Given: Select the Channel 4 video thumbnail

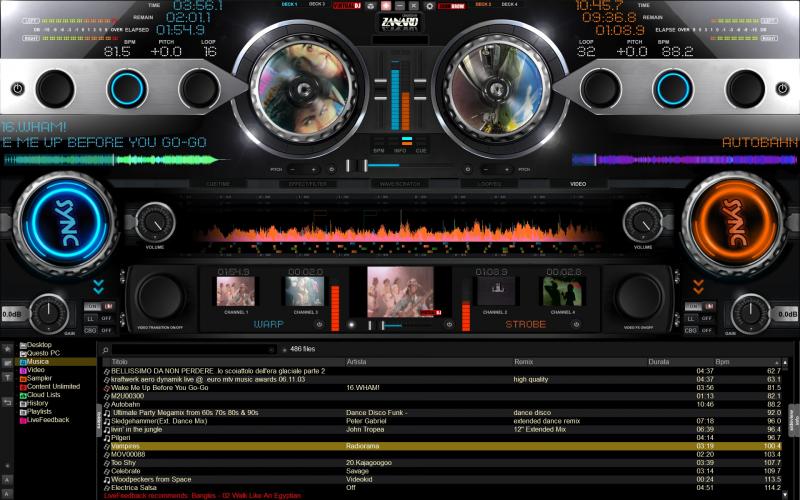Looking at the screenshot, I should tap(563, 291).
